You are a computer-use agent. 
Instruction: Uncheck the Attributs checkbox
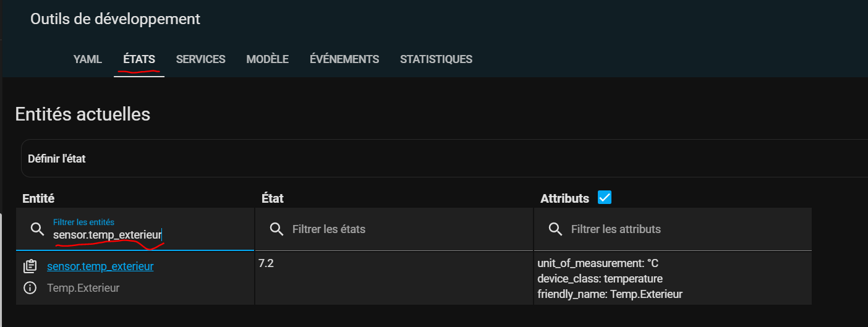pyautogui.click(x=605, y=198)
